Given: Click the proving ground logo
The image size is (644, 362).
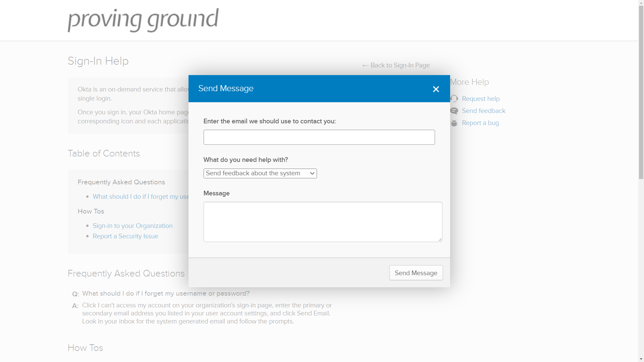Looking at the screenshot, I should coord(143,20).
